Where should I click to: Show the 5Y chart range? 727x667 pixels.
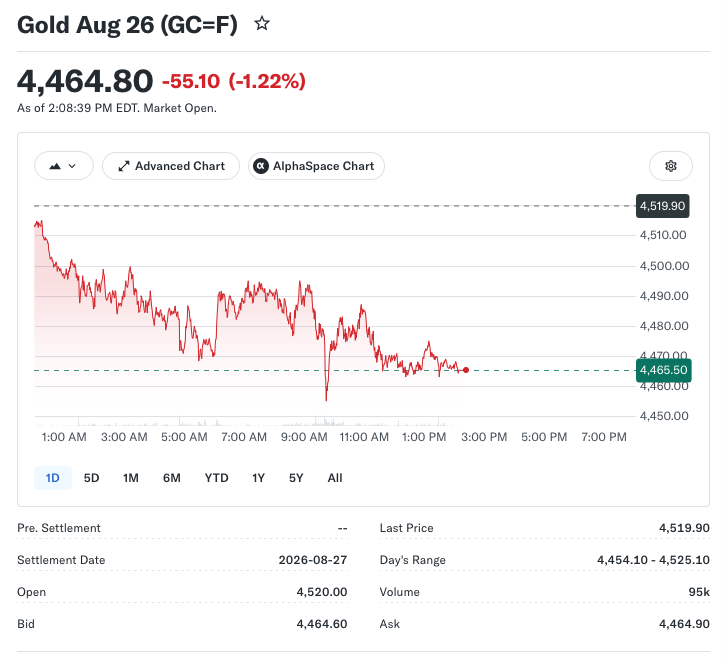point(296,478)
